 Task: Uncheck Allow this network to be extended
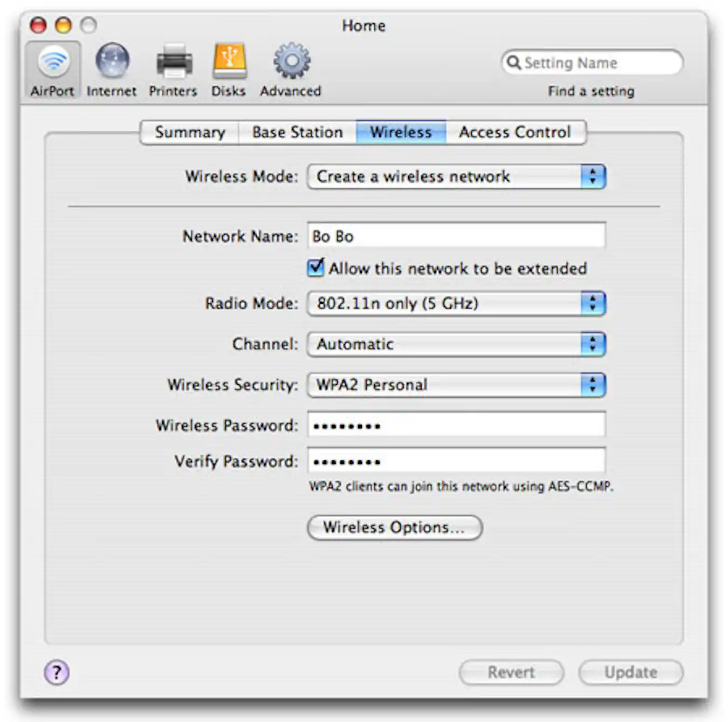315,268
